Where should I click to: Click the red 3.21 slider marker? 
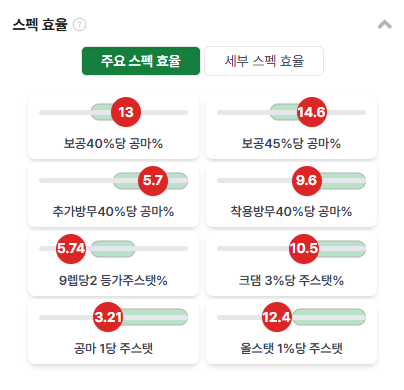point(108,317)
